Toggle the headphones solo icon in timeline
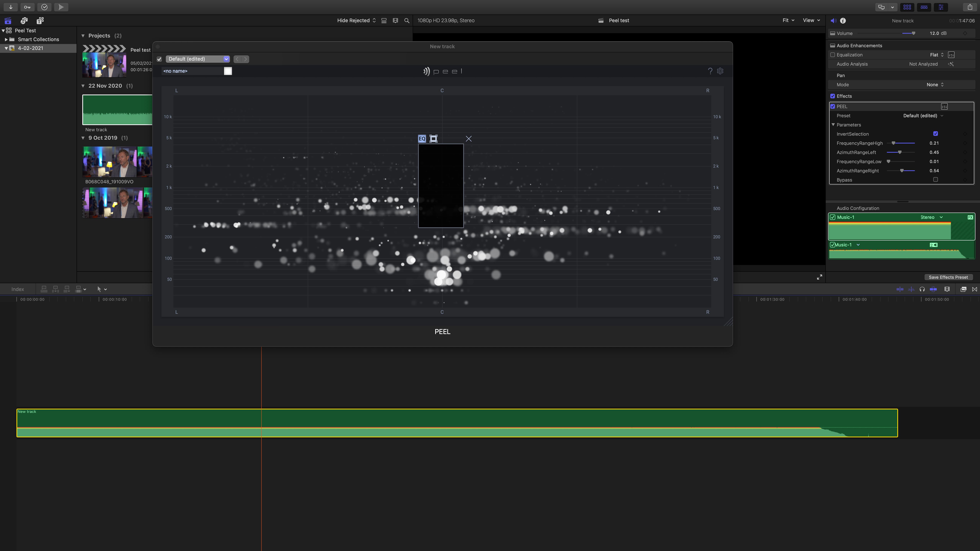Image resolution: width=980 pixels, height=551 pixels. [x=922, y=289]
